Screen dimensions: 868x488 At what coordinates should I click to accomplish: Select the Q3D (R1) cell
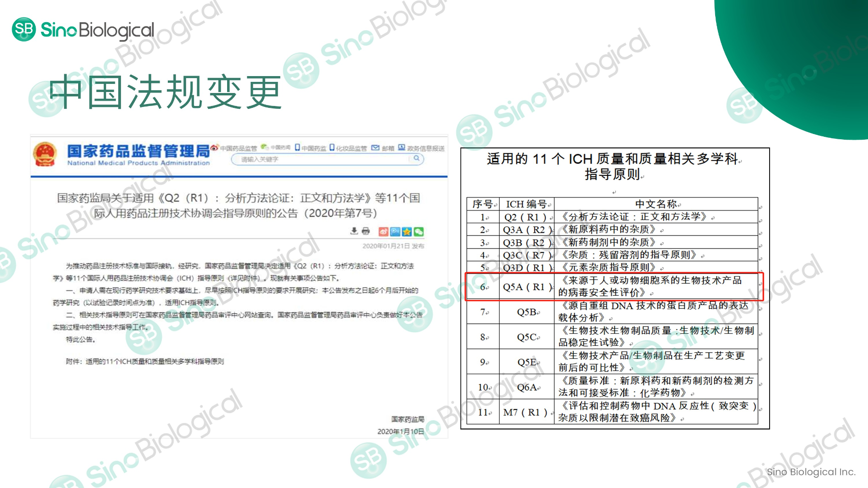527,267
